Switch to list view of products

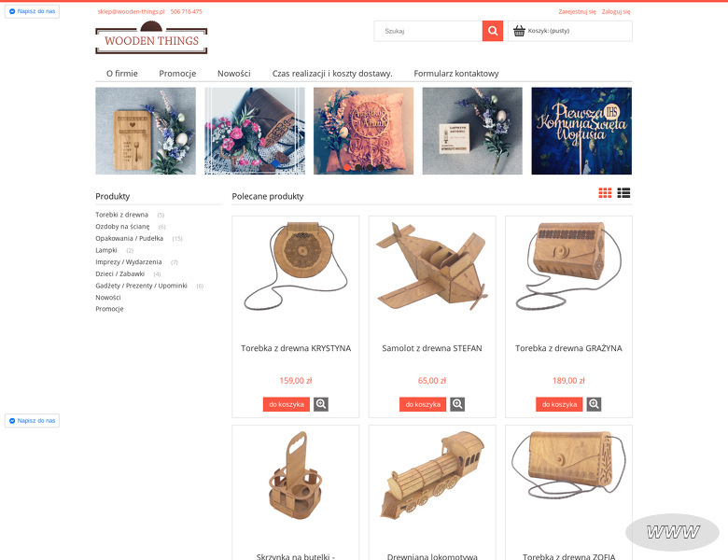click(623, 192)
